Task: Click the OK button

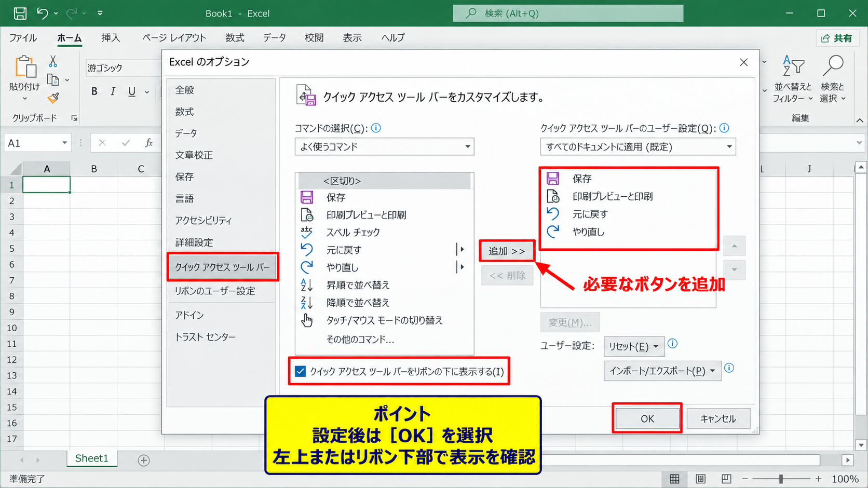Action: (647, 418)
